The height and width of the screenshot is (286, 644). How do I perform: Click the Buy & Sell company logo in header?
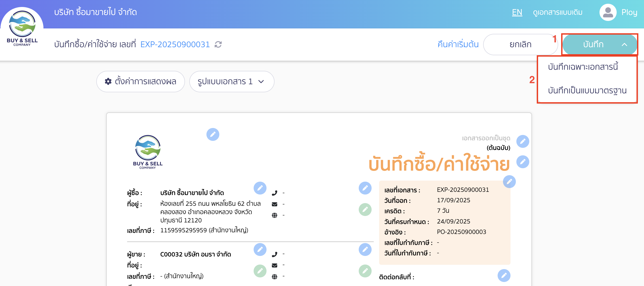22,28
